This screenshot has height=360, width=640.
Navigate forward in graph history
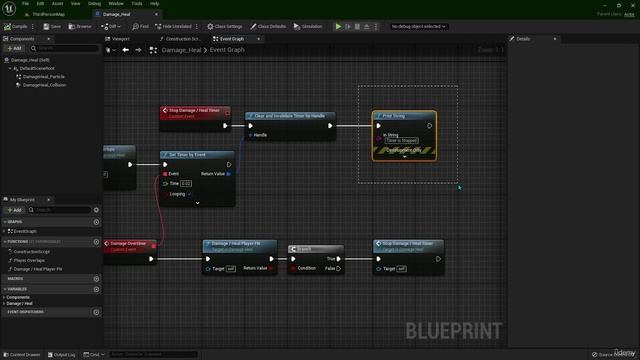[138, 50]
